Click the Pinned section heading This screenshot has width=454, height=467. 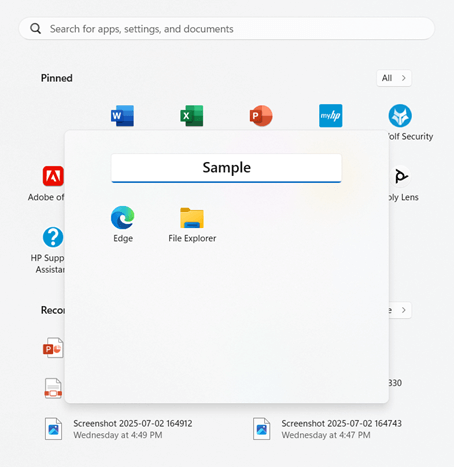pyautogui.click(x=57, y=78)
